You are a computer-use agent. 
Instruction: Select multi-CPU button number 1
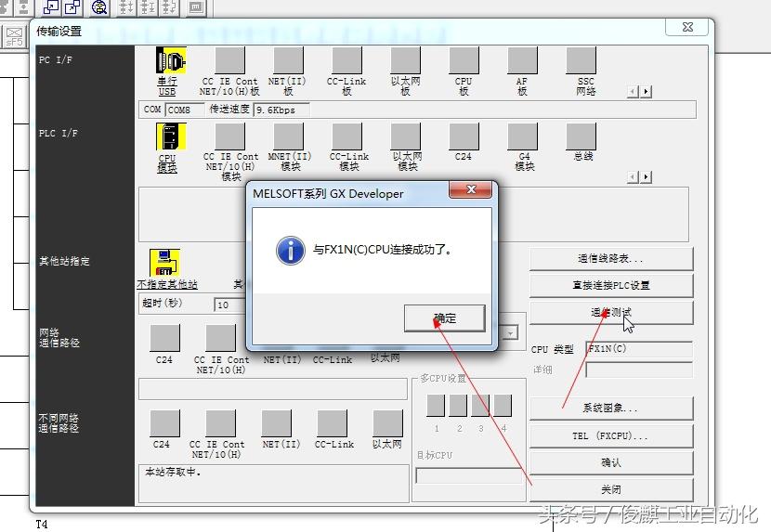tap(436, 405)
